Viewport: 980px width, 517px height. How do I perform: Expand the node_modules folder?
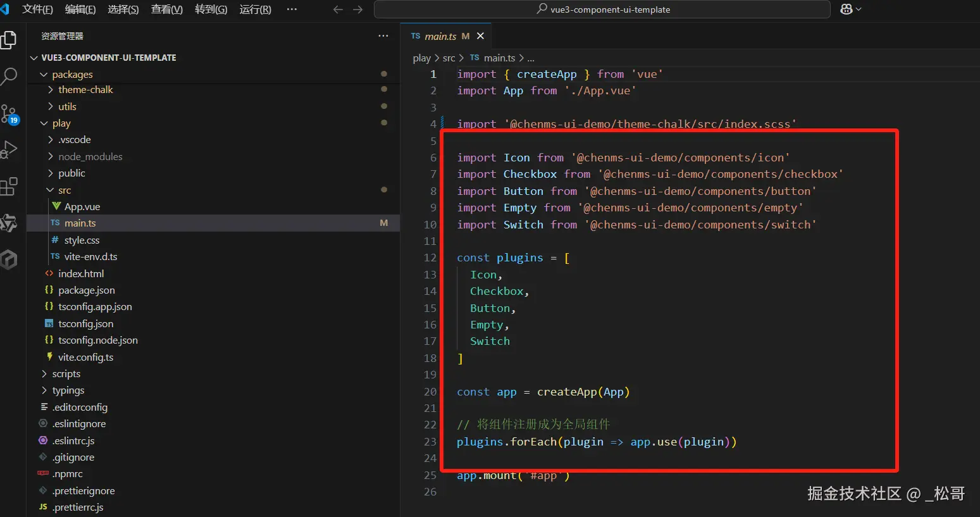pos(90,157)
